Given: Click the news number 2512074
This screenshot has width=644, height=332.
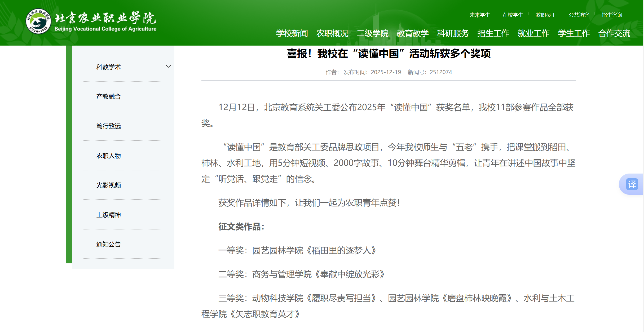Looking at the screenshot, I should pyautogui.click(x=440, y=72).
